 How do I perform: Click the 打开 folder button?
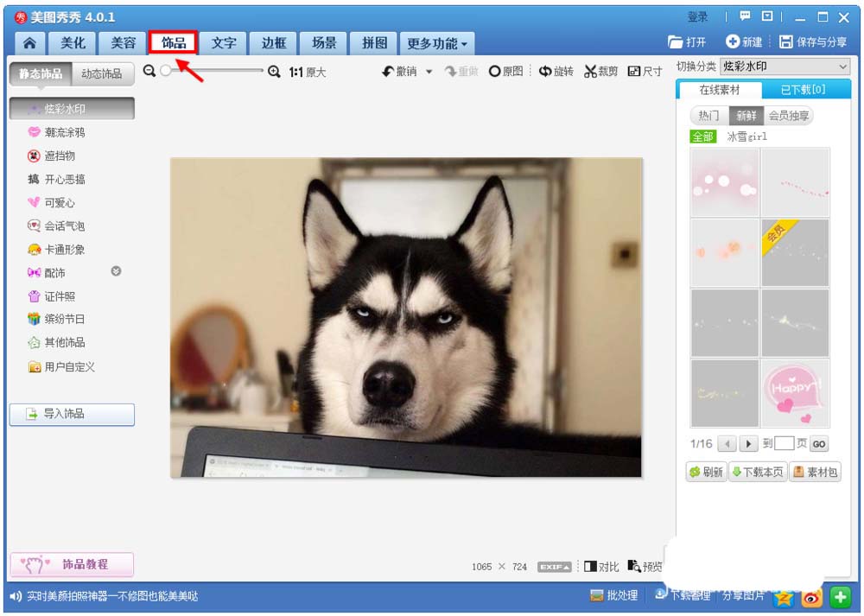687,41
